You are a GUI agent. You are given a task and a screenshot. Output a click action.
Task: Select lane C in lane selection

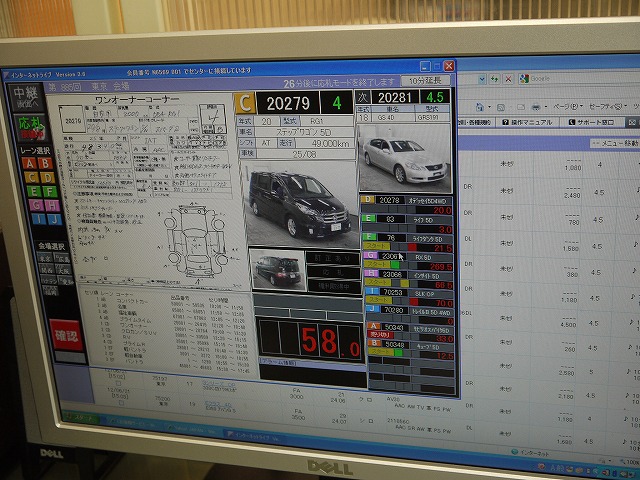click(31, 177)
